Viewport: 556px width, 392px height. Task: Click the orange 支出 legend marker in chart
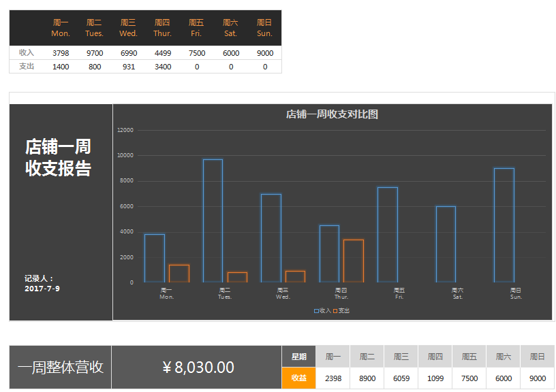tap(335, 311)
